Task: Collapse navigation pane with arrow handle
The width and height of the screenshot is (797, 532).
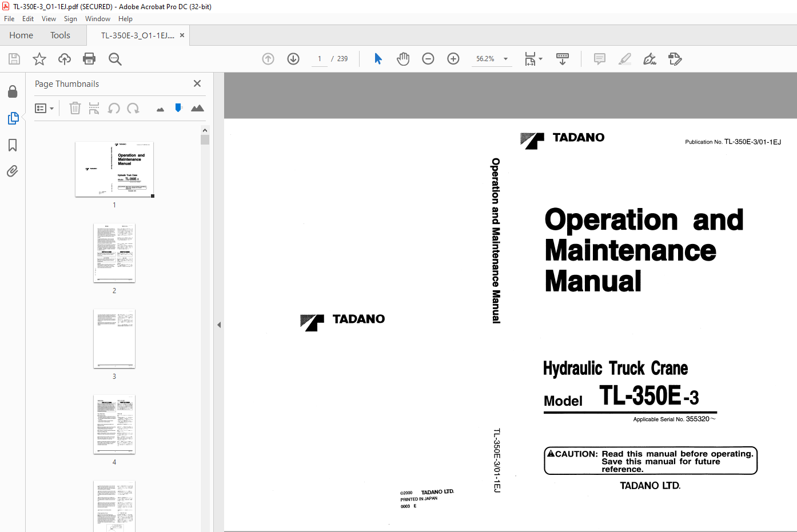Action: click(x=219, y=325)
